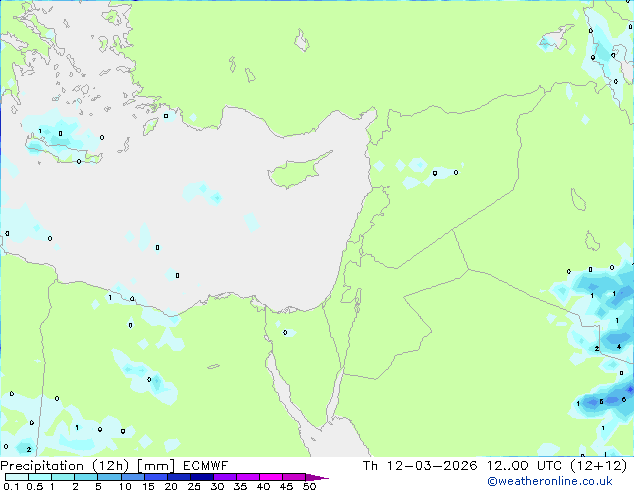Click the 35–40 mm legend color swatch

248,477
